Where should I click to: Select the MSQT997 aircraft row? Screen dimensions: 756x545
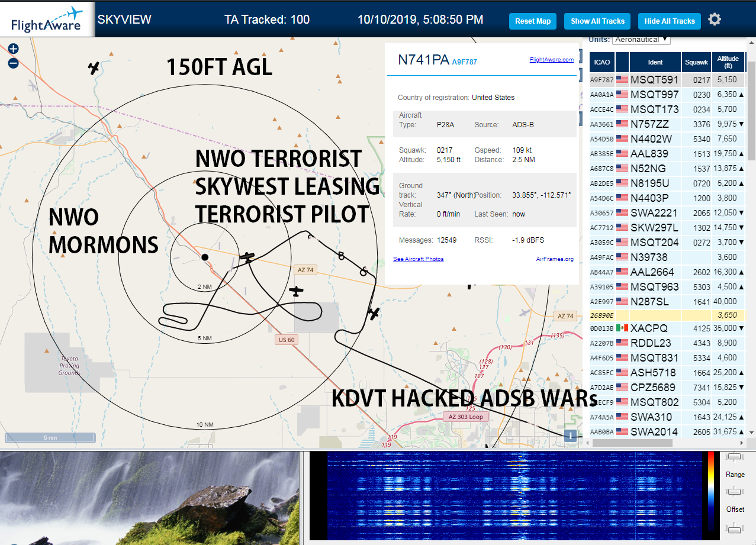(x=667, y=94)
